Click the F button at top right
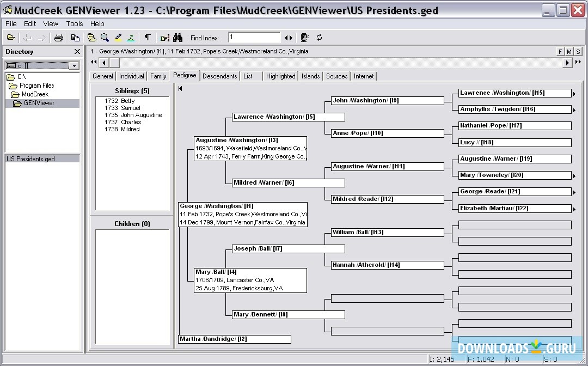The image size is (588, 366). pyautogui.click(x=560, y=52)
